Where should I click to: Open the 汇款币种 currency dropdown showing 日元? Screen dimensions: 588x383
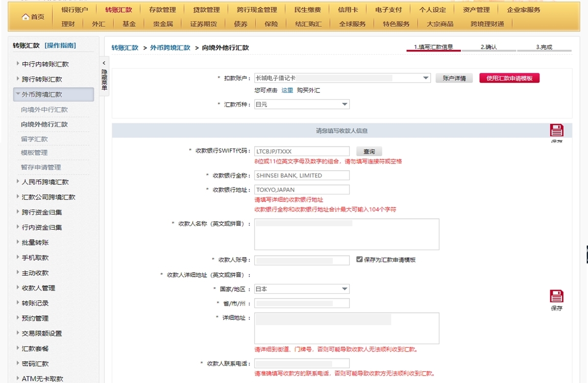(x=345, y=104)
